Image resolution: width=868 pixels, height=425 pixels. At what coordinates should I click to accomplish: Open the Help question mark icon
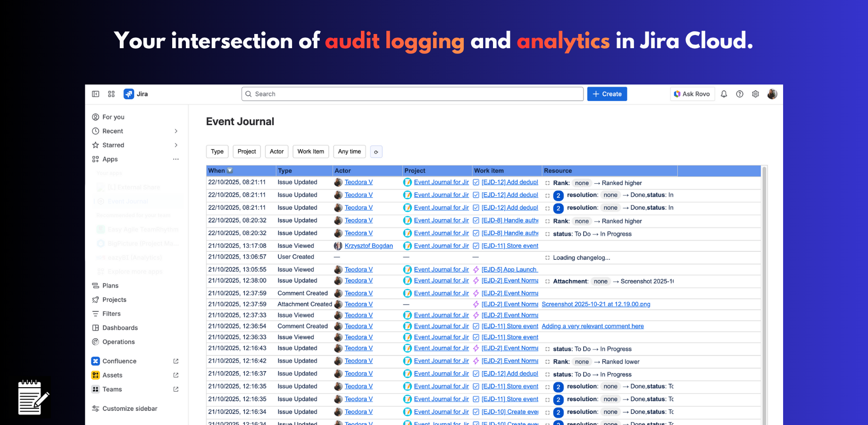point(740,93)
